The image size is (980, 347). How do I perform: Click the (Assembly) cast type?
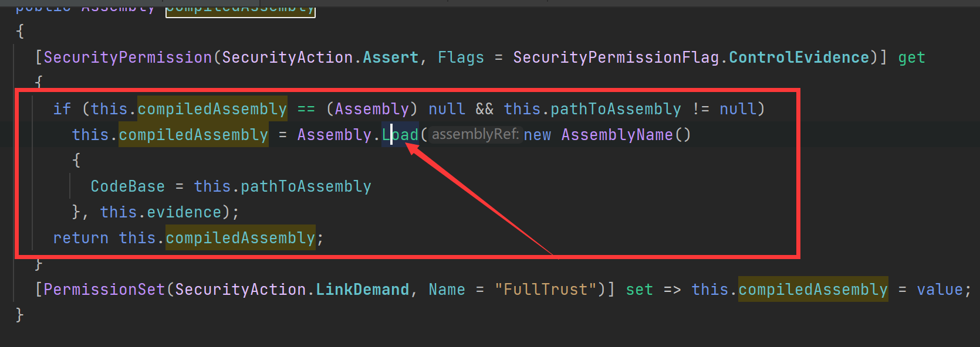click(x=372, y=109)
